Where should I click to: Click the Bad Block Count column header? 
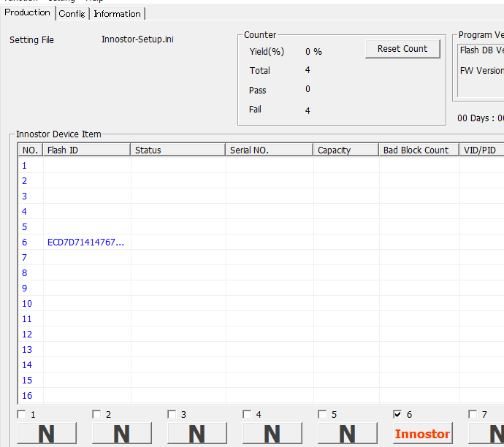pos(419,150)
